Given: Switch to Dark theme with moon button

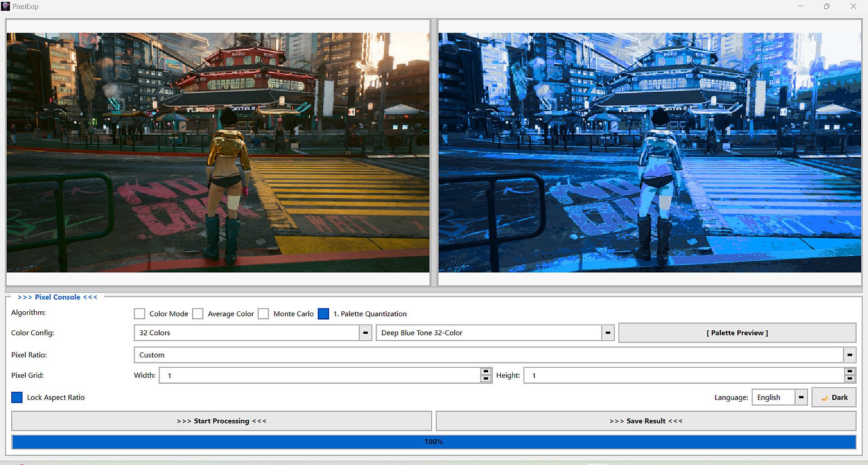Looking at the screenshot, I should click(x=834, y=398).
